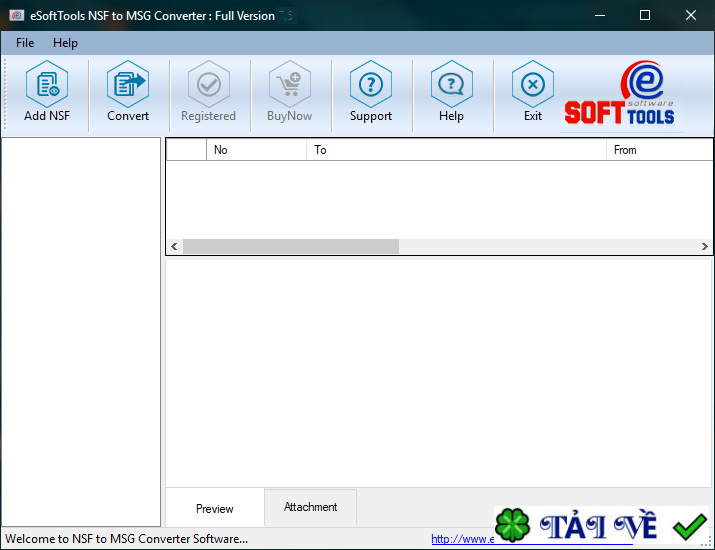
Task: Open the Help menu
Action: coord(65,43)
